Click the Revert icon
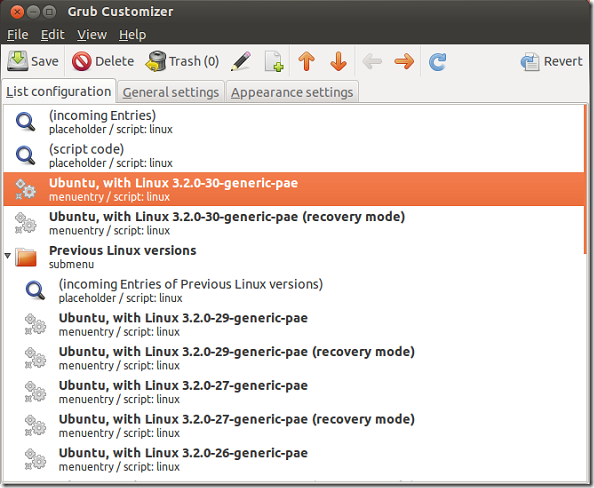The height and width of the screenshot is (488, 594). point(530,61)
